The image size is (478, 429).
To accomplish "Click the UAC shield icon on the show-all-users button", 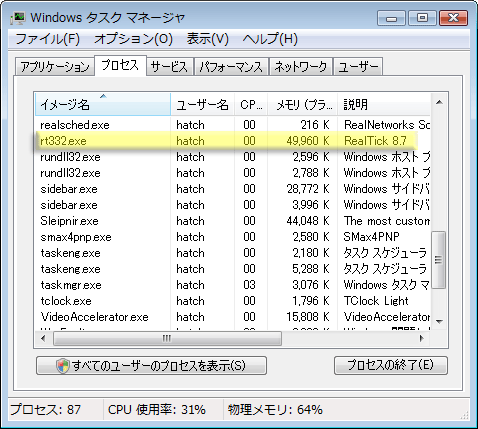I will pyautogui.click(x=63, y=366).
